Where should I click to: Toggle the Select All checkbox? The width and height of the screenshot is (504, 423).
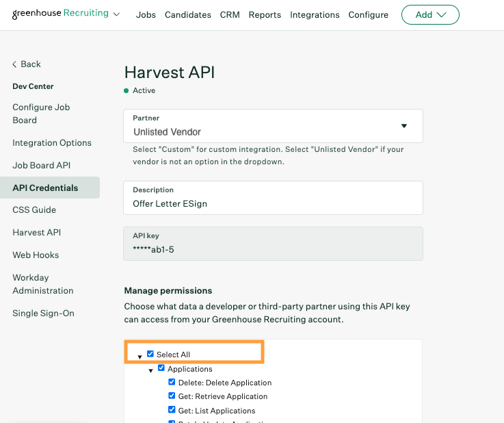(150, 354)
